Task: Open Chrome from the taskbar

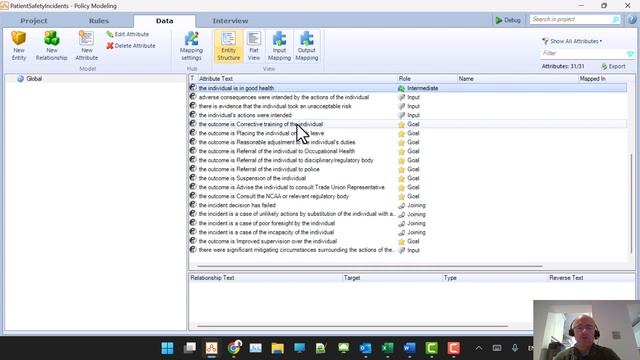Action: [234, 348]
